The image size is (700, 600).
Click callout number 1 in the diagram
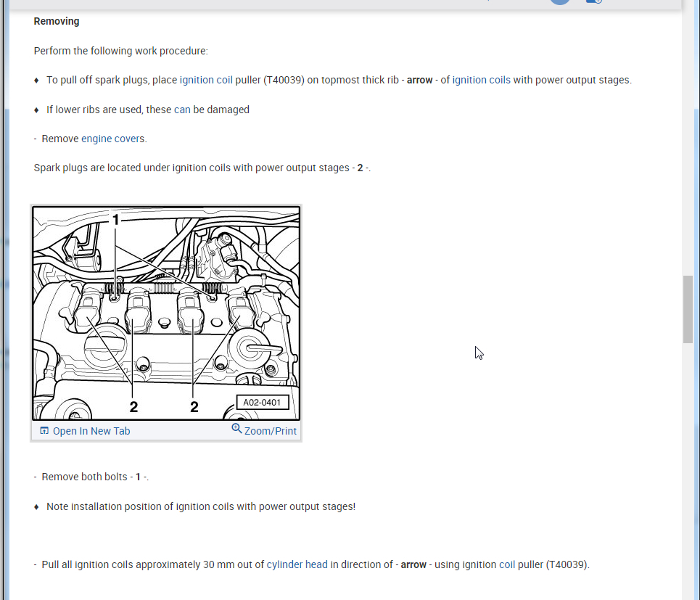tap(115, 220)
